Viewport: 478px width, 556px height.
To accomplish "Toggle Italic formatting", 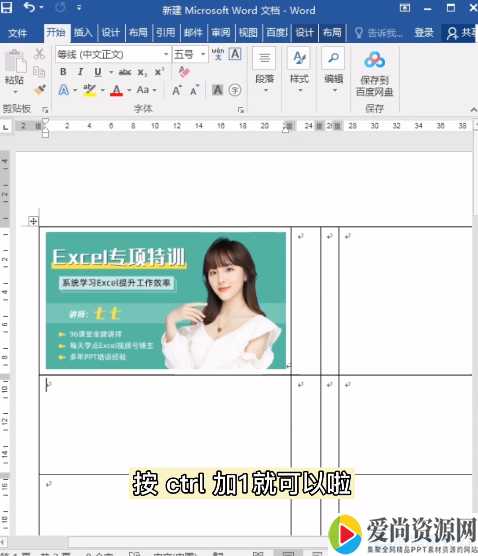I will pyautogui.click(x=80, y=72).
